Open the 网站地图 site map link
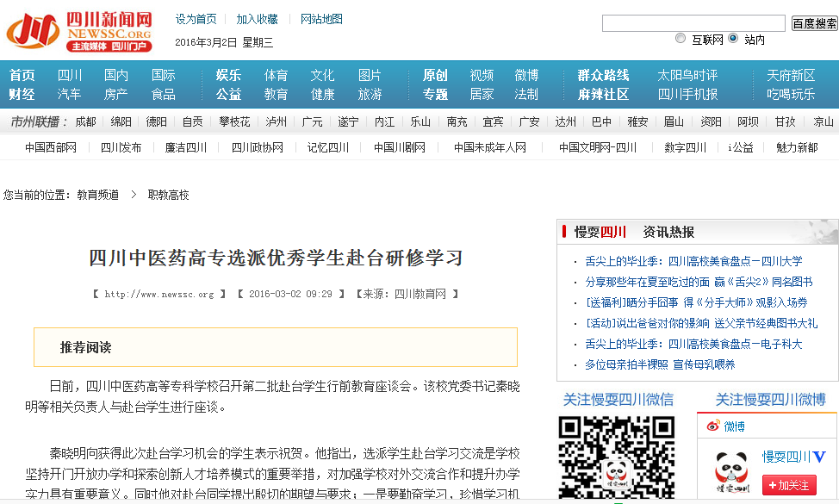Viewport: 839px width, 504px height. point(321,19)
